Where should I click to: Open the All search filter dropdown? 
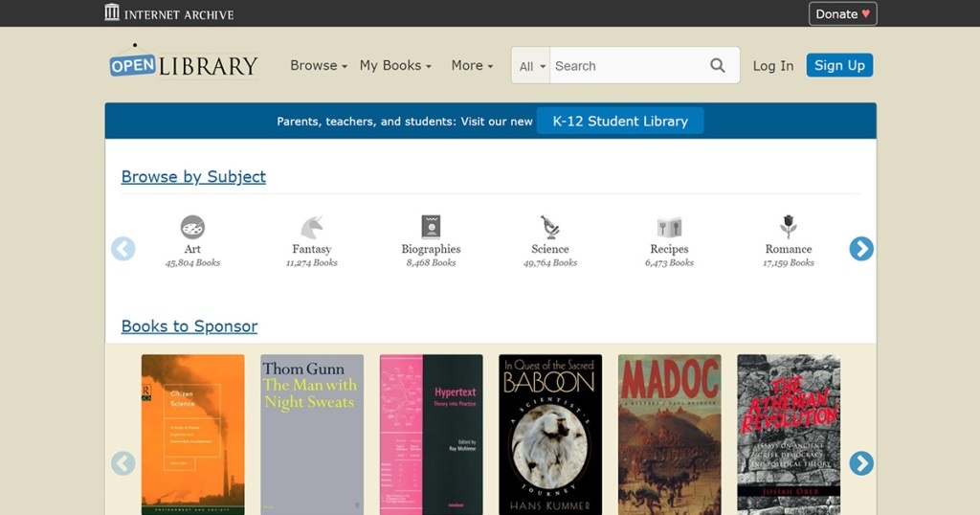[532, 66]
